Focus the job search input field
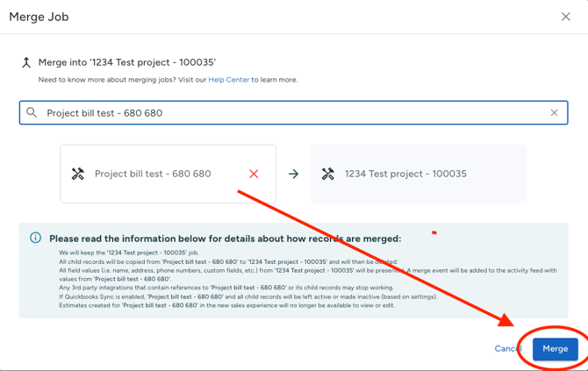588x371 pixels. 290,113
